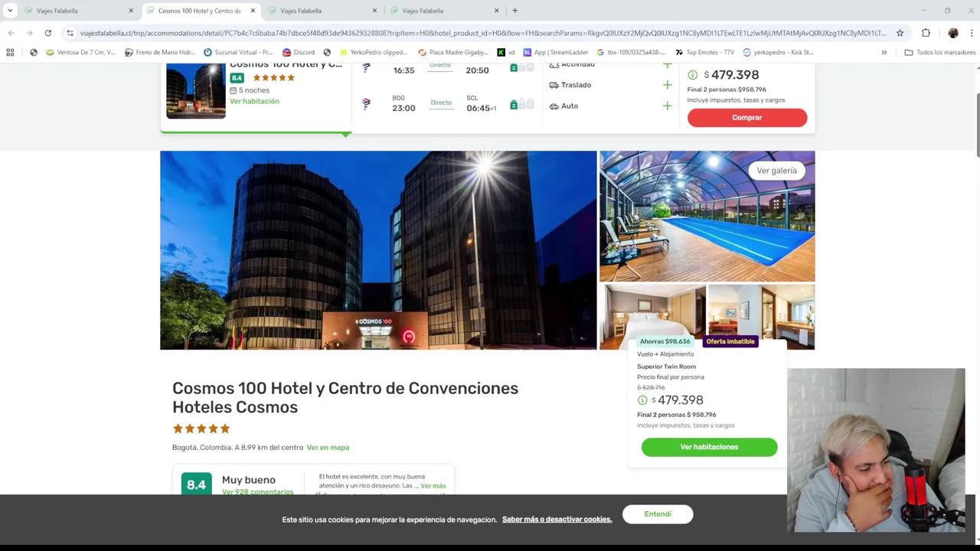Open the Ventosa De 7 Cm bookmark
980x551 pixels.
click(80, 53)
